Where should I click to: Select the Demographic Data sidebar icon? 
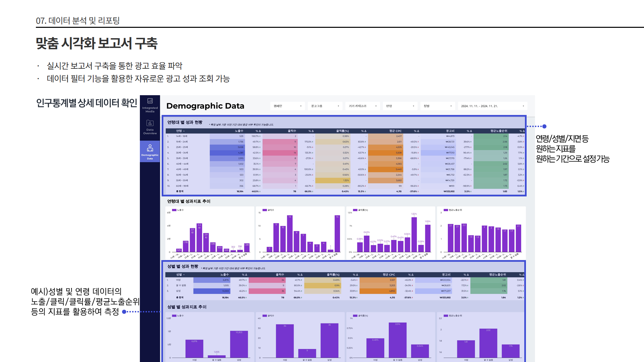click(x=150, y=151)
